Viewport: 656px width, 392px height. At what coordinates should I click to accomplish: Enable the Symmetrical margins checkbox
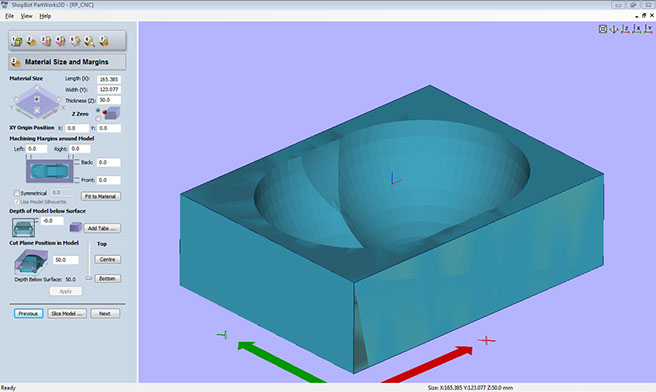pos(16,193)
